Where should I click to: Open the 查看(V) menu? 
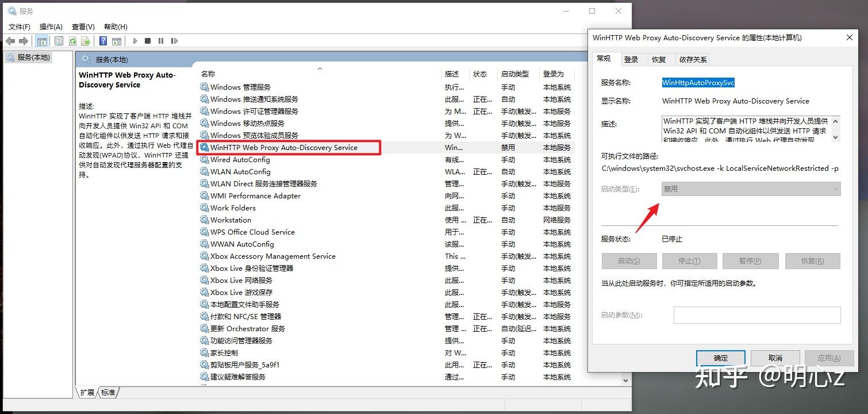[x=82, y=26]
